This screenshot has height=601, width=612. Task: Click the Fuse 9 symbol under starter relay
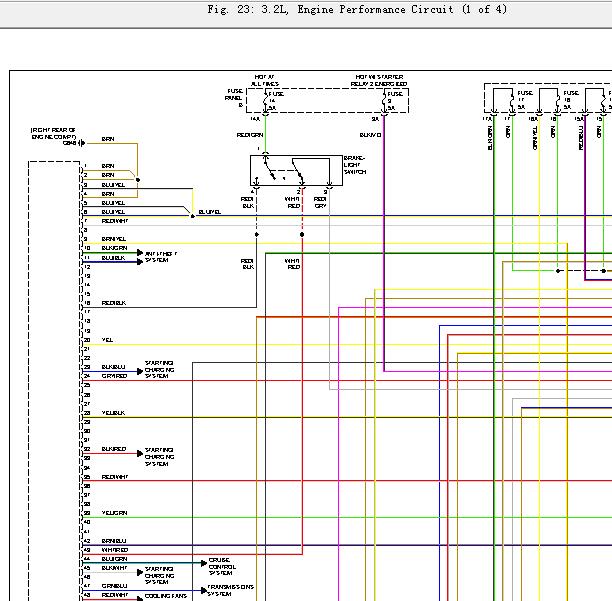click(384, 101)
